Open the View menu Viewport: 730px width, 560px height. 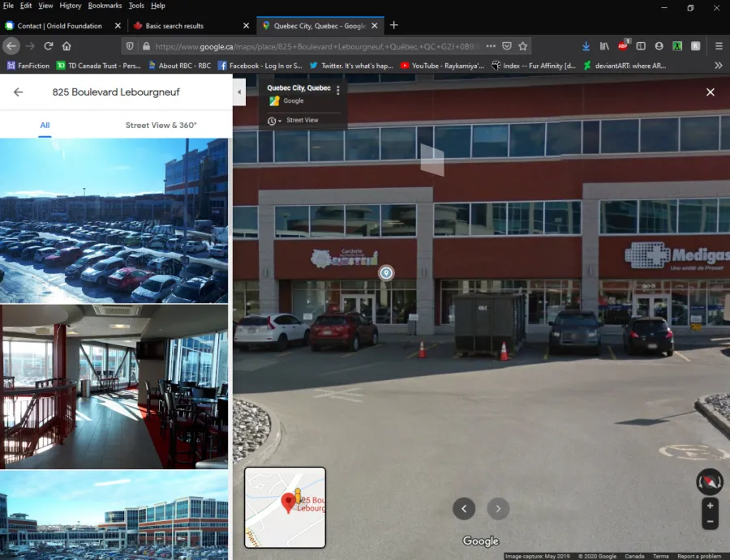[x=45, y=6]
